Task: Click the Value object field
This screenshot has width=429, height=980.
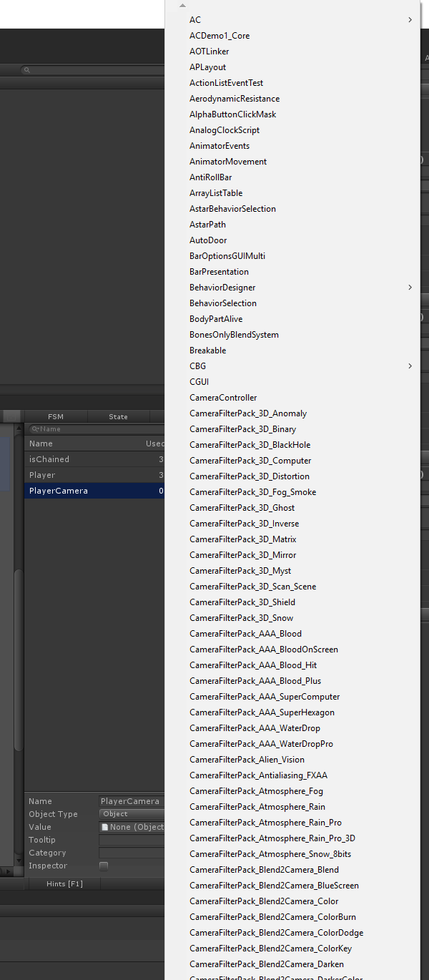Action: (x=132, y=827)
